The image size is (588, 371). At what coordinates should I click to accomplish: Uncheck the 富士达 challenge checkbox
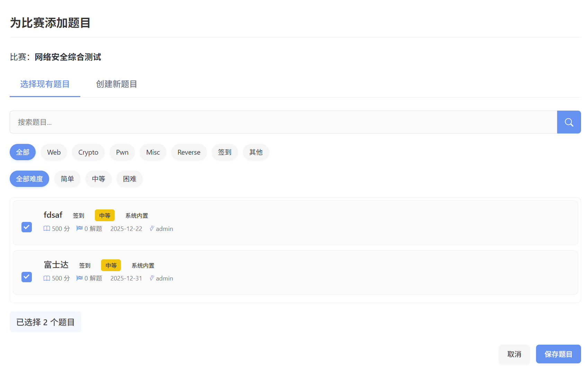(x=27, y=277)
